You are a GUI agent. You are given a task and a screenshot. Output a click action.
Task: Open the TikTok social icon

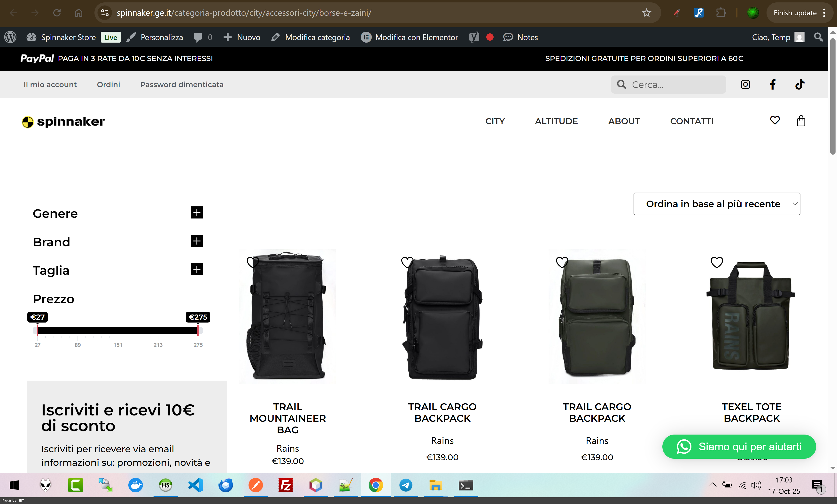(x=800, y=84)
